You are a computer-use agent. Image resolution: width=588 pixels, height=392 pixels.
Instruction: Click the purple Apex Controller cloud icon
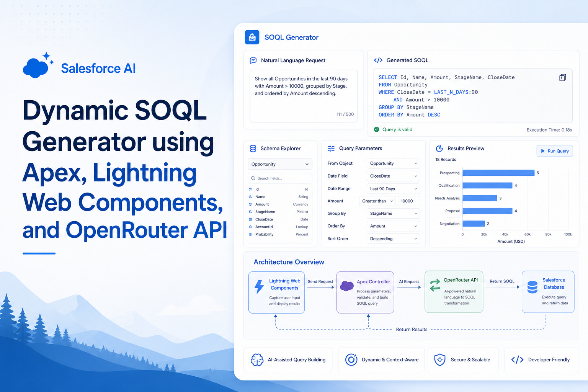pyautogui.click(x=347, y=286)
